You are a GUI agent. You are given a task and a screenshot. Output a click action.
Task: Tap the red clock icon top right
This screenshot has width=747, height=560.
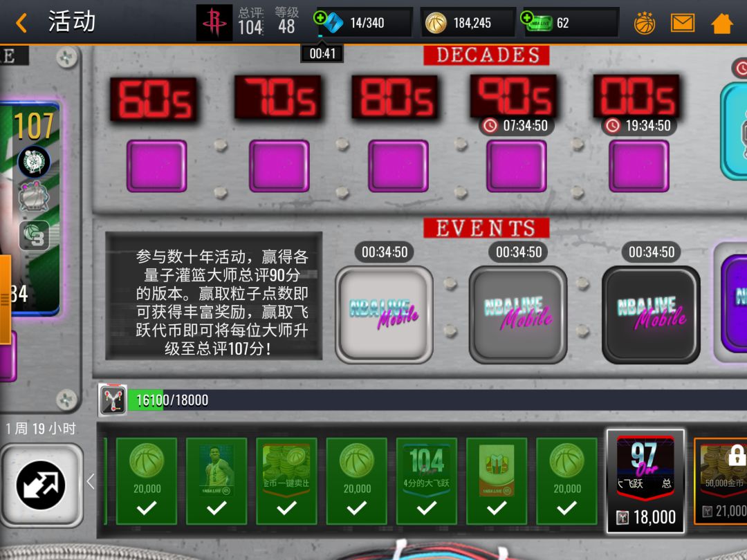pyautogui.click(x=740, y=68)
